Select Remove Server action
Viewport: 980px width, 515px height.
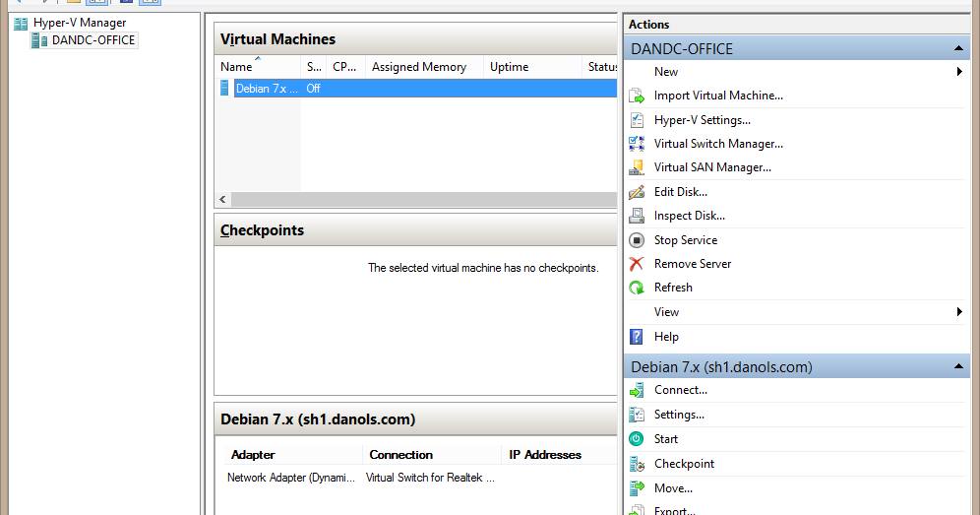(x=693, y=264)
